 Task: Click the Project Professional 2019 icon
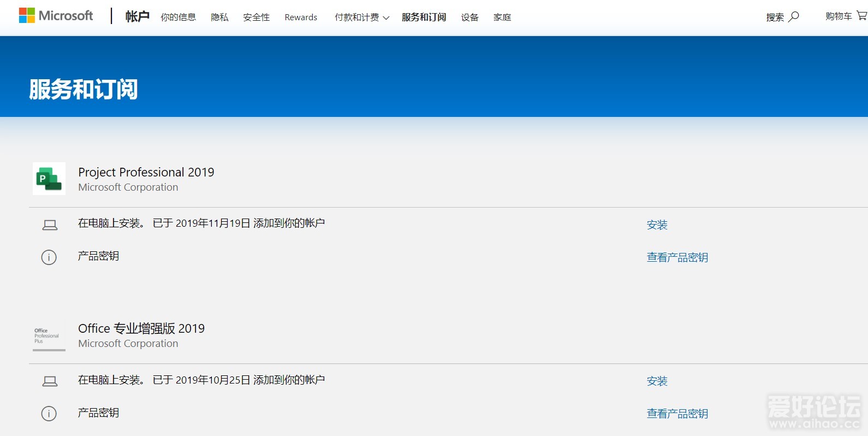[x=49, y=179]
